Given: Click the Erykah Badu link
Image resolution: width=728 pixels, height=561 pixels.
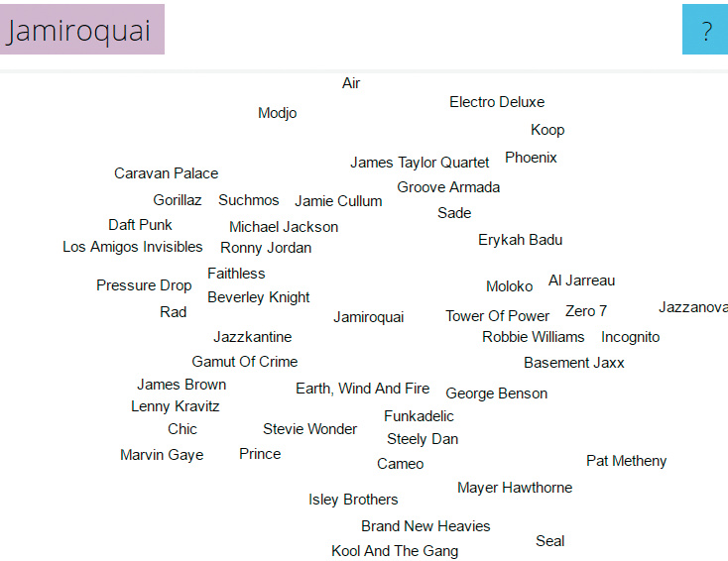Looking at the screenshot, I should pyautogui.click(x=520, y=240).
